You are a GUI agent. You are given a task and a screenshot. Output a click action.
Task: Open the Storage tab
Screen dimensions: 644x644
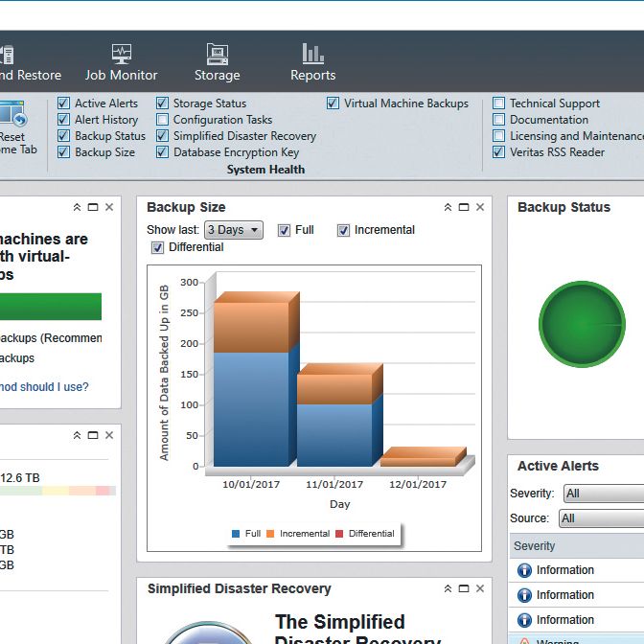point(218,62)
